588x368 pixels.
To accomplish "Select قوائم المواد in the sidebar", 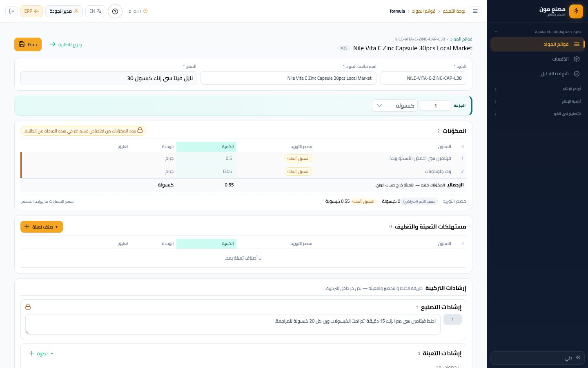I will click(x=537, y=44).
